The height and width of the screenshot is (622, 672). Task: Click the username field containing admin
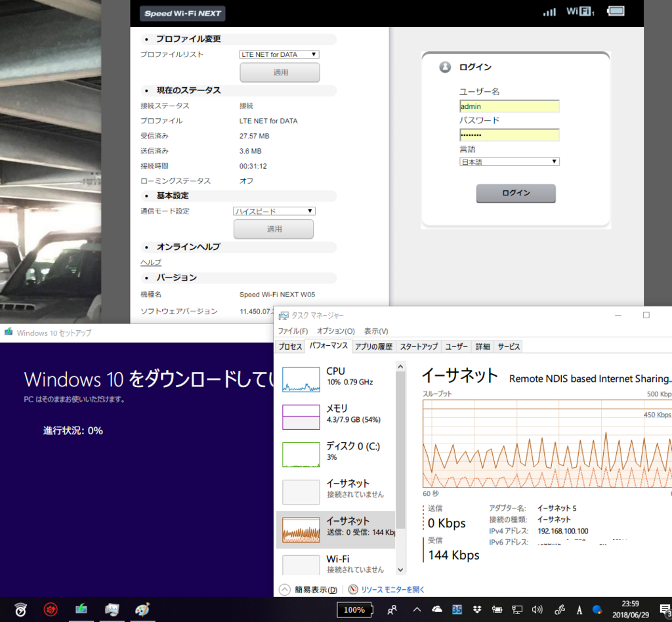point(509,106)
